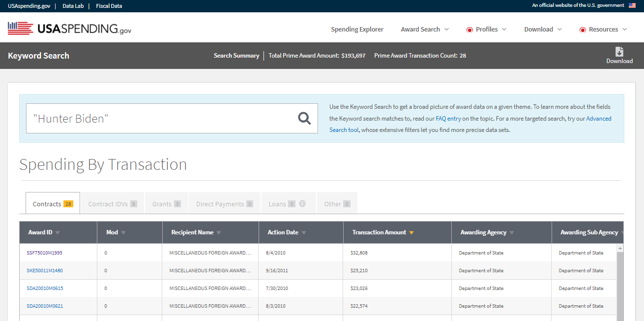644x321 pixels.
Task: Click Total Prime Award Amount summary text
Action: pyautogui.click(x=317, y=56)
